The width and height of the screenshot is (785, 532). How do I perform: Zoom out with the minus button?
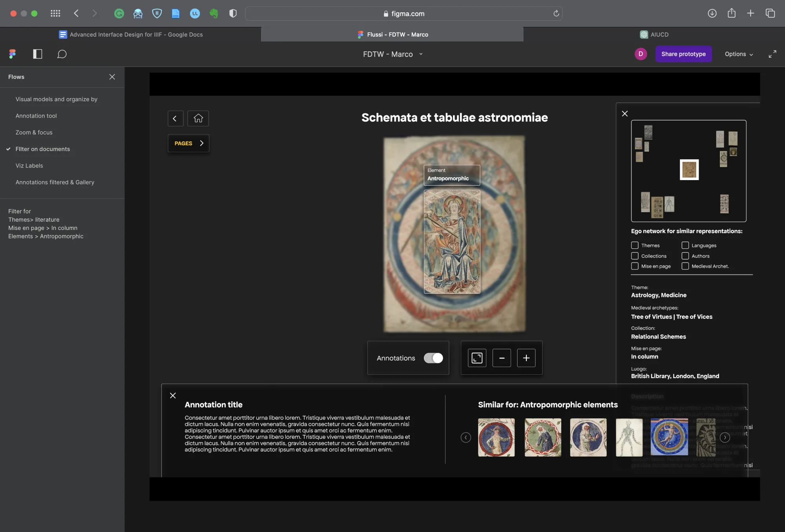click(x=502, y=358)
